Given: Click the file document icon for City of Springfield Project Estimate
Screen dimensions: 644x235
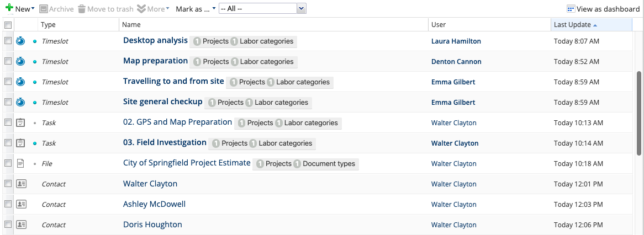Looking at the screenshot, I should click(x=20, y=164).
